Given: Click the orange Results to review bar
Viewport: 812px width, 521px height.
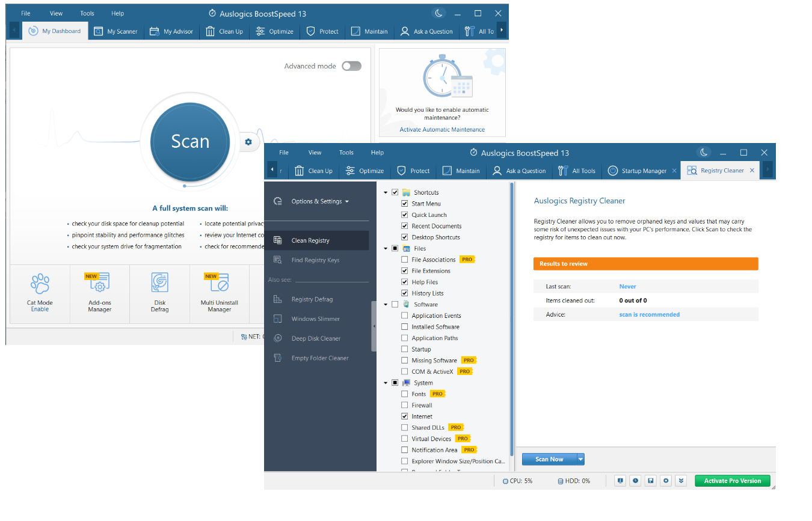Looking at the screenshot, I should click(646, 264).
